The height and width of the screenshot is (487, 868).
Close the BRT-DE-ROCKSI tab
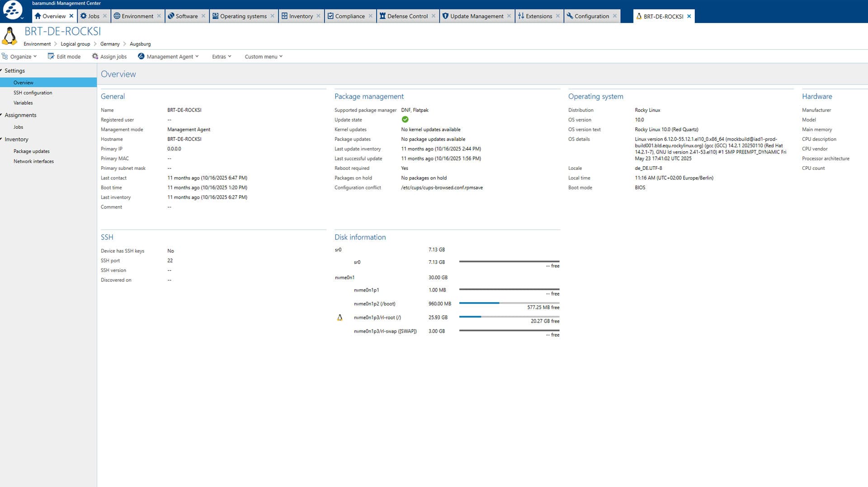(689, 16)
